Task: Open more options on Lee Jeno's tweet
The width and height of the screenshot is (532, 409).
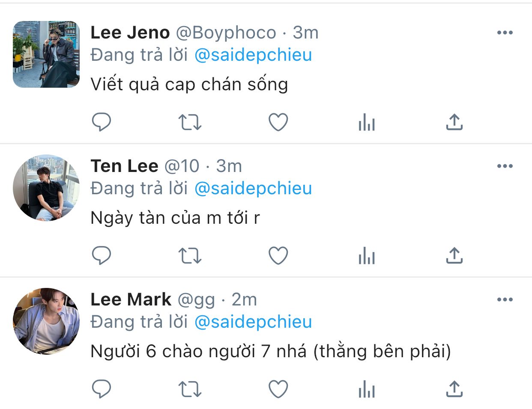Action: tap(505, 33)
